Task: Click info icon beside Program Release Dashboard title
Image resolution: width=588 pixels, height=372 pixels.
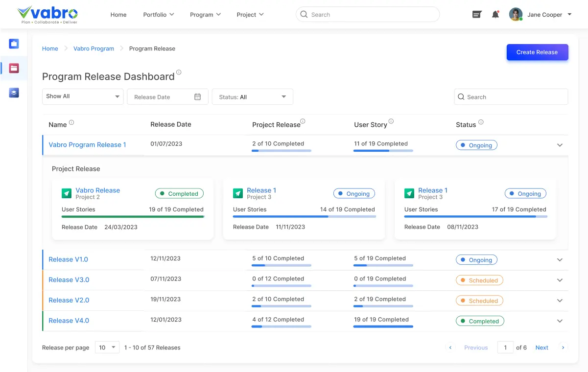Action: tap(179, 72)
